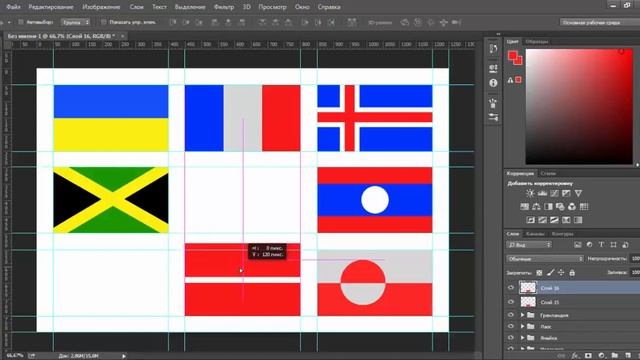The width and height of the screenshot is (640, 360).
Task: Hide the Слой 15 layer
Action: pyautogui.click(x=511, y=302)
